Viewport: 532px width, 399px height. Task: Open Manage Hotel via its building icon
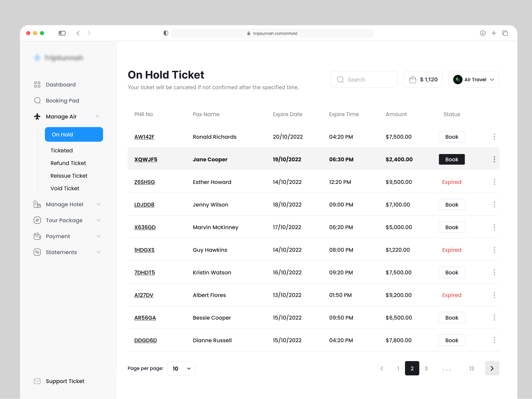coord(37,204)
